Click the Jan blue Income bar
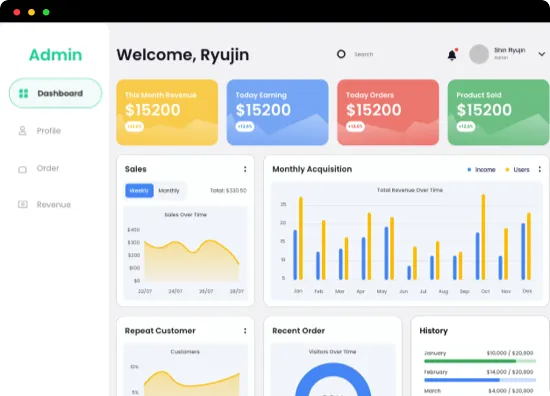This screenshot has width=550, height=396. pos(295,255)
